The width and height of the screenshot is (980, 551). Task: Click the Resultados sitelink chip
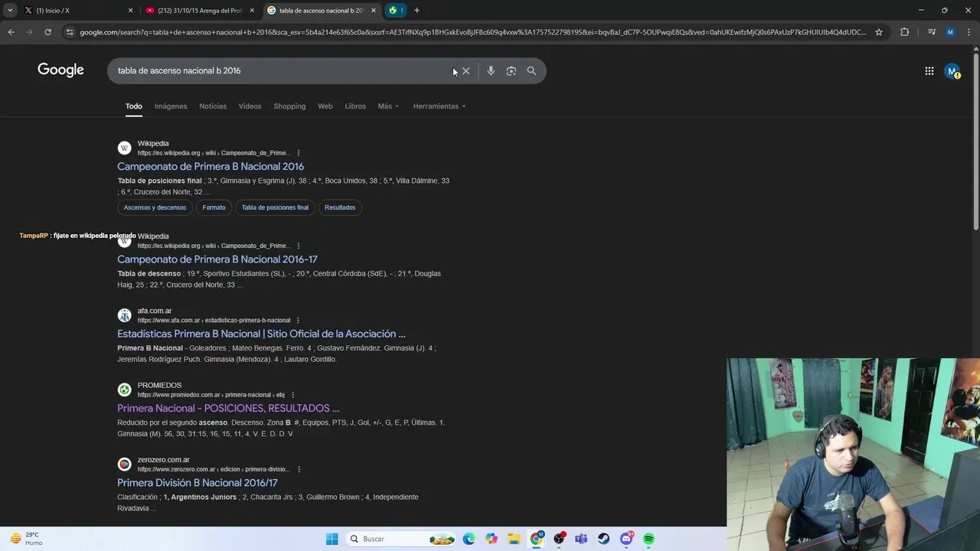[x=340, y=207]
